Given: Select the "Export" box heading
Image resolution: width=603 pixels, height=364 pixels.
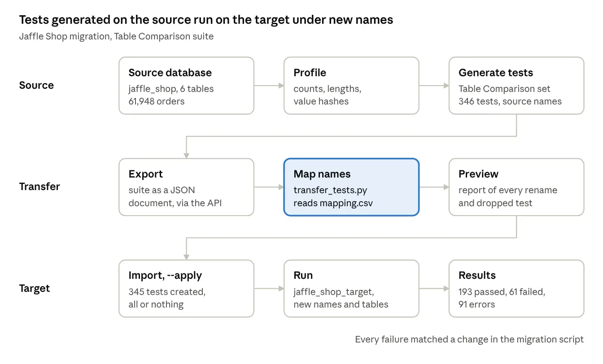Looking at the screenshot, I should pyautogui.click(x=145, y=174).
